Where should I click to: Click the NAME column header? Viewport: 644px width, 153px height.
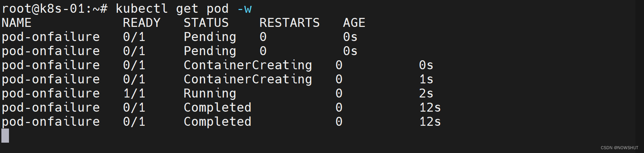(17, 23)
